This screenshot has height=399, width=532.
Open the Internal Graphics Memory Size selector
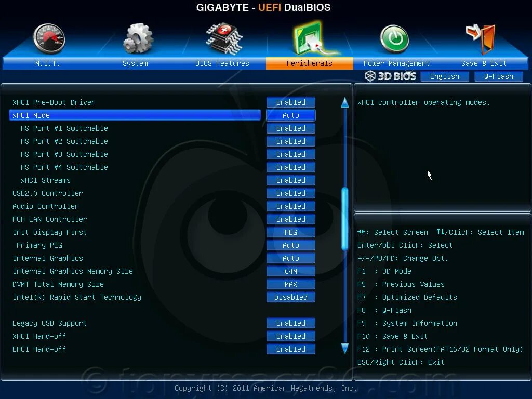click(290, 271)
